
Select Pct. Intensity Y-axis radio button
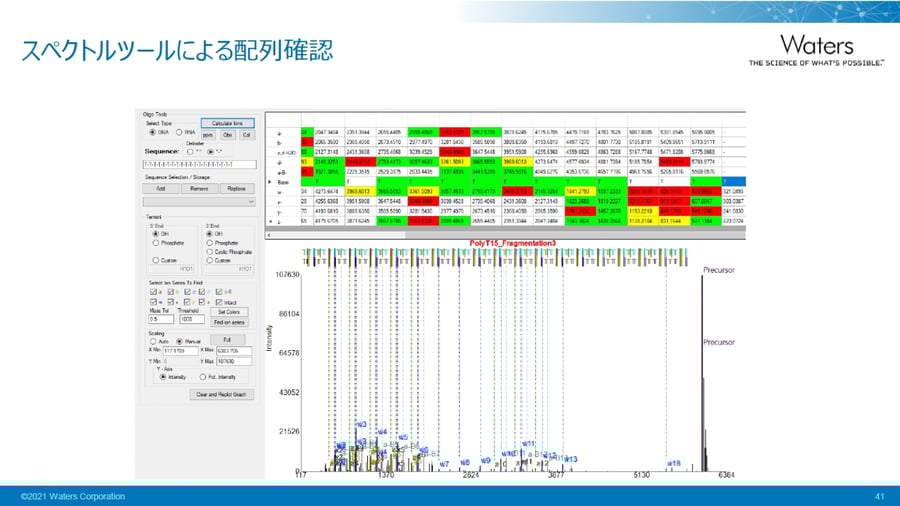click(x=203, y=377)
